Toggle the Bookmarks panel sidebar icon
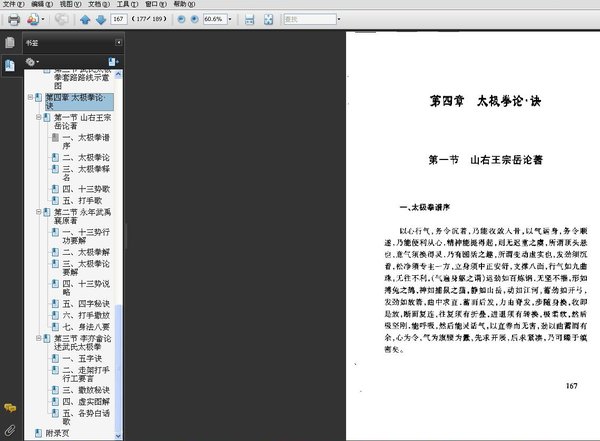Screen dimensions: 600x441 (x=10, y=65)
